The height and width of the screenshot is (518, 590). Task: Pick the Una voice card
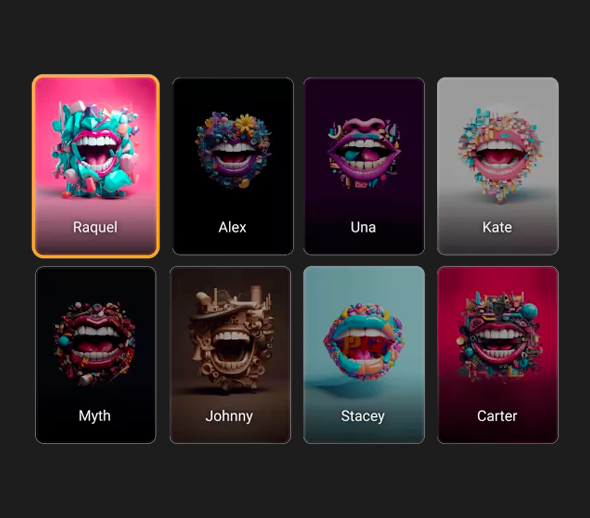click(x=364, y=166)
